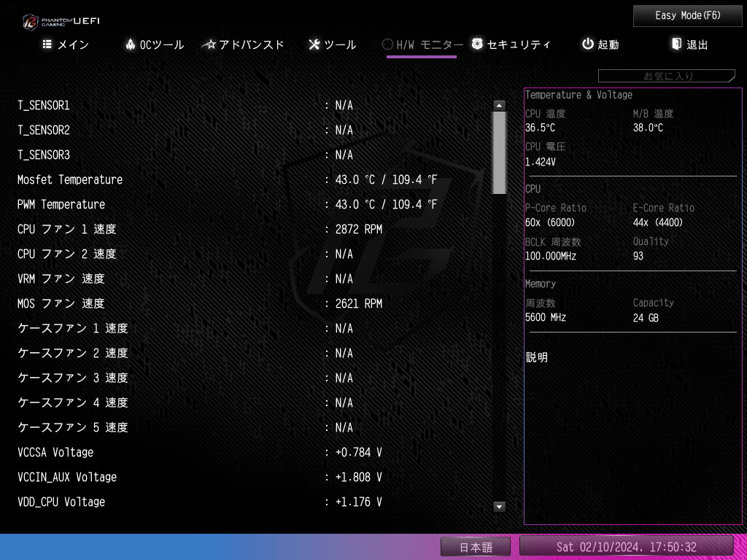The image size is (747, 560).
Task: Select the ケースファン 1 速度 row
Action: point(252,328)
